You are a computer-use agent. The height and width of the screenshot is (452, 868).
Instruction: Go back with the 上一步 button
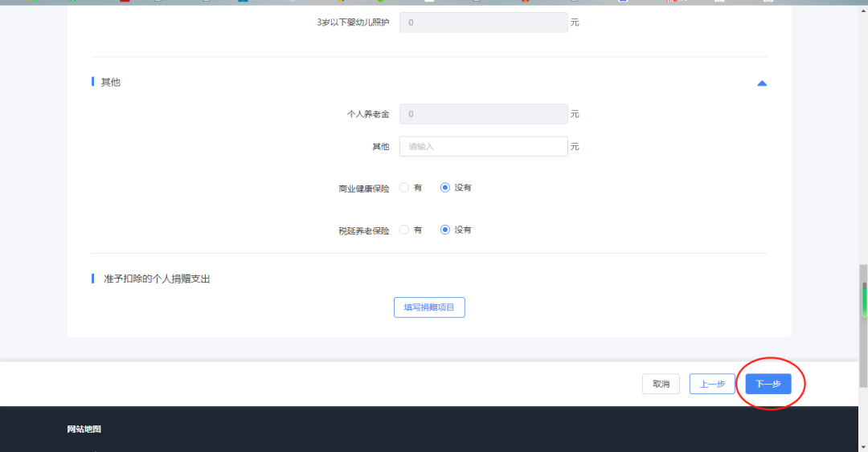712,384
